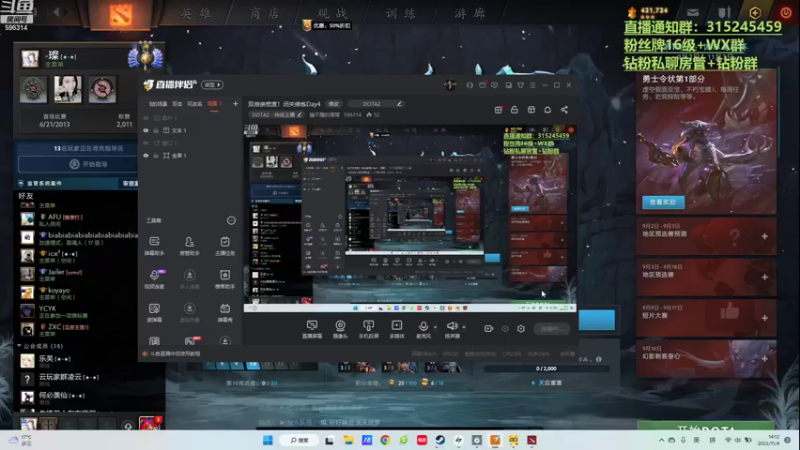Viewport: 800px width, 450px height.
Task: Open the 训练 (Learn) tab
Action: 401,13
